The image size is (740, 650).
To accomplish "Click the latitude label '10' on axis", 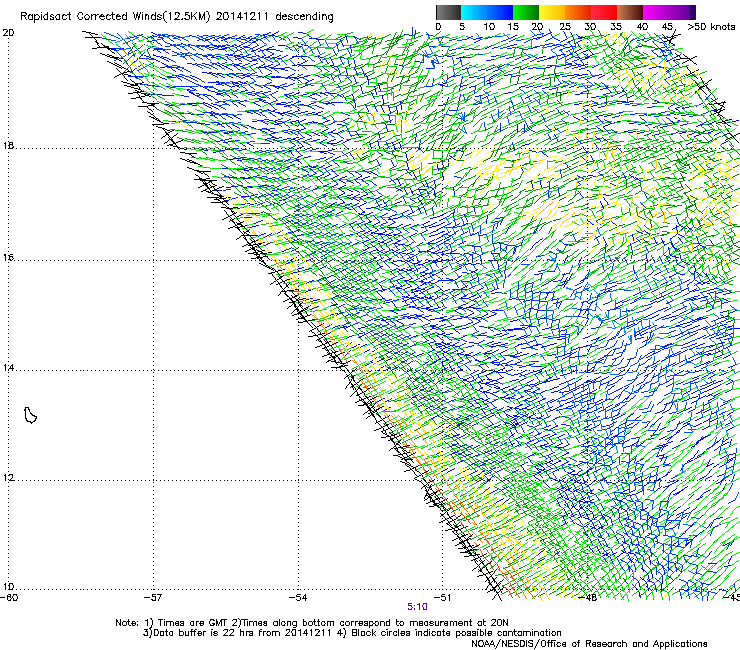I will click(x=8, y=587).
